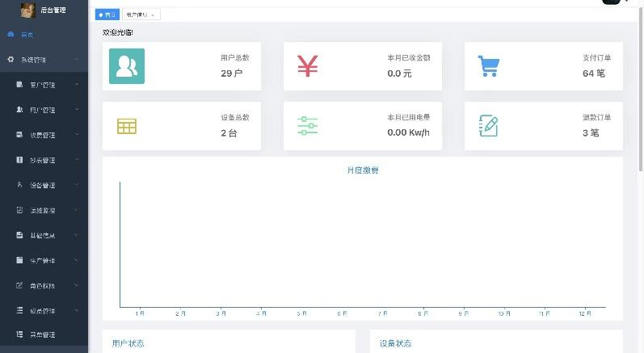
Task: Expand the 用户管理 chevron
Action: coord(77,110)
